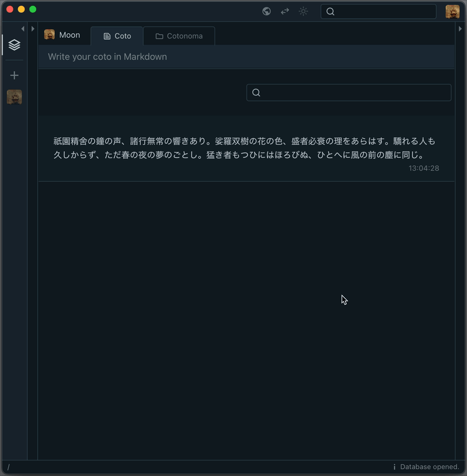Screen dimensions: 467x476
Task: Click the globe icon in the title bar
Action: coord(266,11)
